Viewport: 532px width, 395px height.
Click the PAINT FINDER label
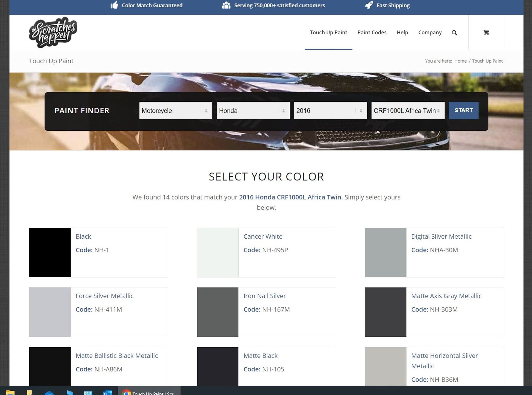pyautogui.click(x=82, y=111)
